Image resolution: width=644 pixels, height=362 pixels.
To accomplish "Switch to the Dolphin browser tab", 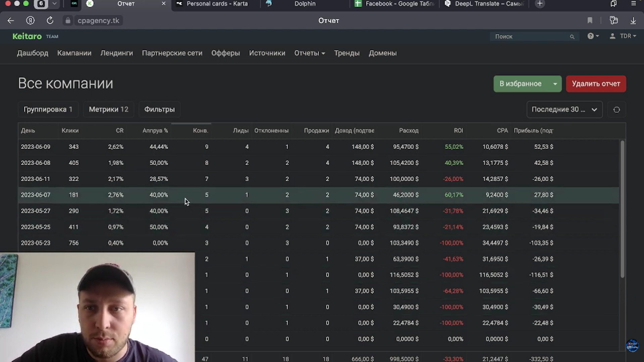I will pyautogui.click(x=305, y=4).
